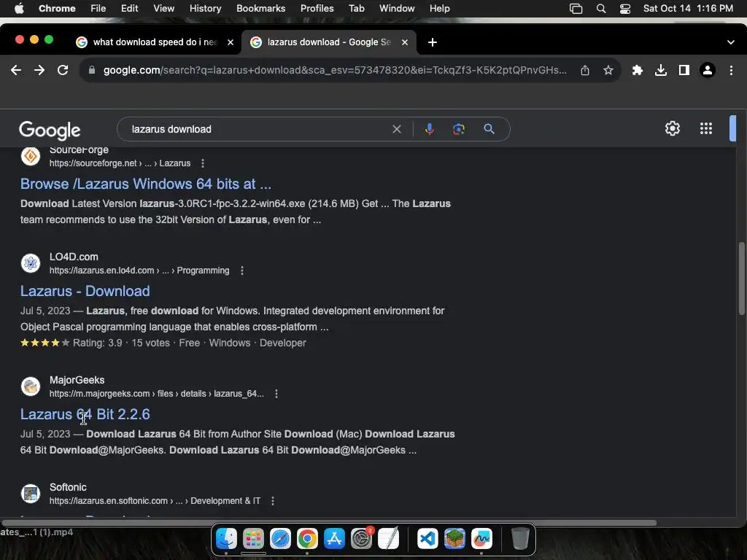Focus the Chrome address bar URL
Viewport: 747px width, 560px height.
pyautogui.click(x=334, y=70)
